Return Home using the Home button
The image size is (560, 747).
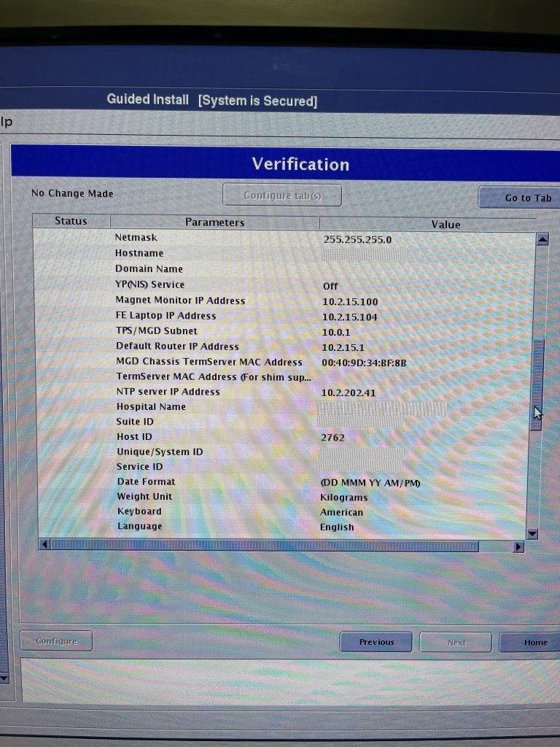534,643
